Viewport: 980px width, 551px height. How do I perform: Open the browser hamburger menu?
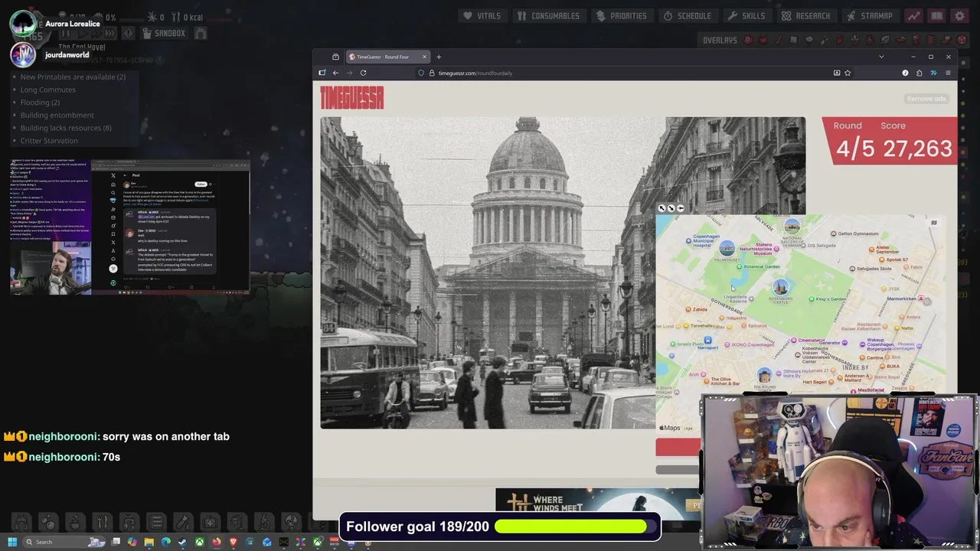click(948, 73)
